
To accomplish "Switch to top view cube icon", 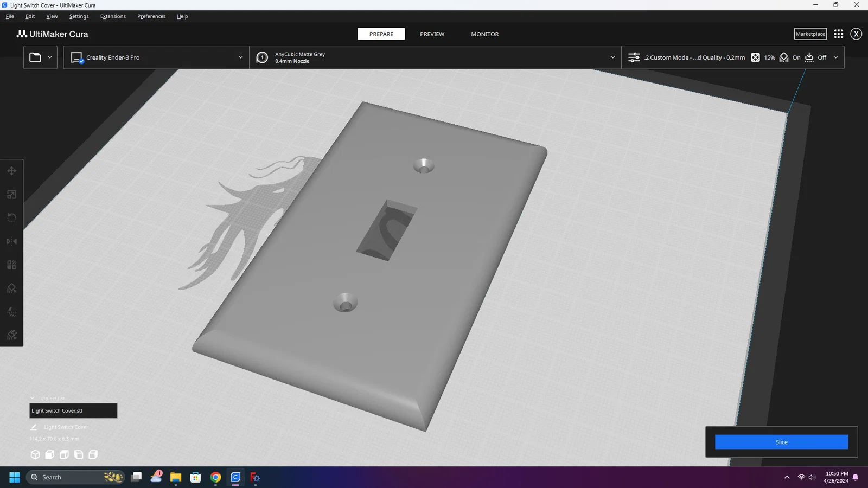I will tap(64, 454).
